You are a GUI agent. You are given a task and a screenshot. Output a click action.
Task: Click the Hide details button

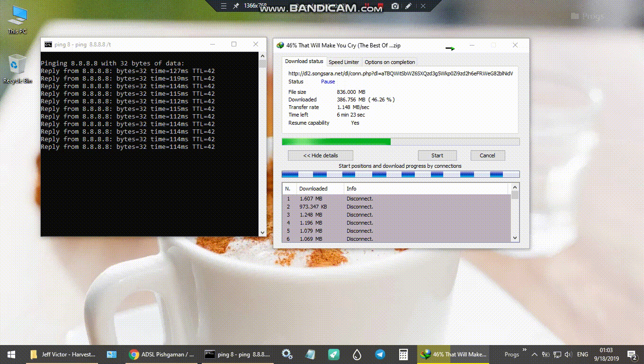321,155
